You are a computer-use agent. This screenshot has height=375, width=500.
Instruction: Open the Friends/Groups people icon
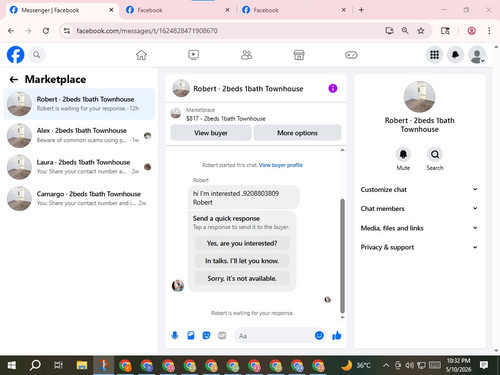(x=246, y=55)
